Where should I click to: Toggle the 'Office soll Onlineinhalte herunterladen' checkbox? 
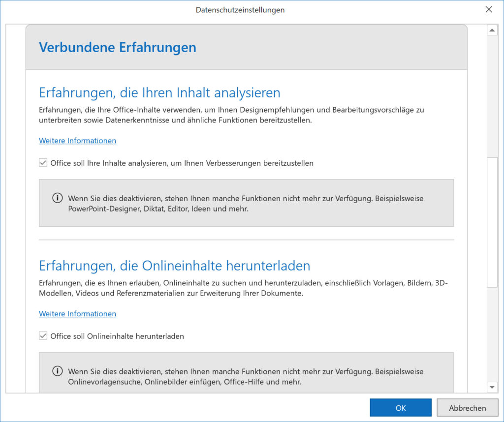(43, 336)
